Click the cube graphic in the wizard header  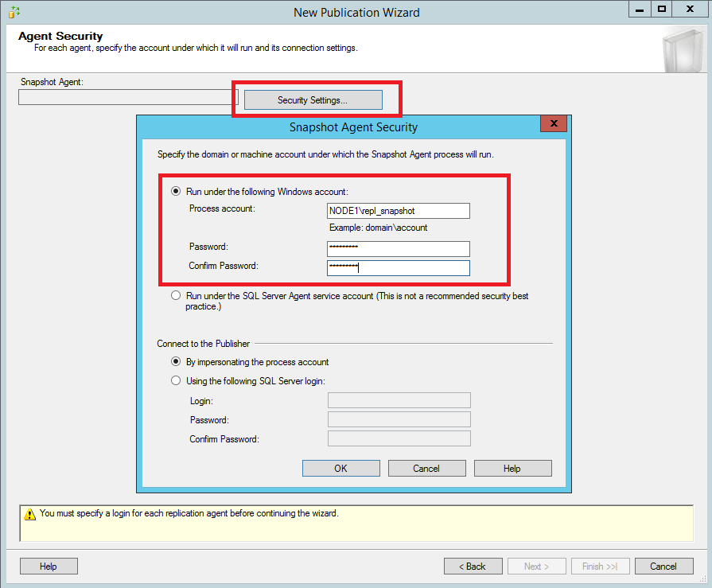point(683,49)
